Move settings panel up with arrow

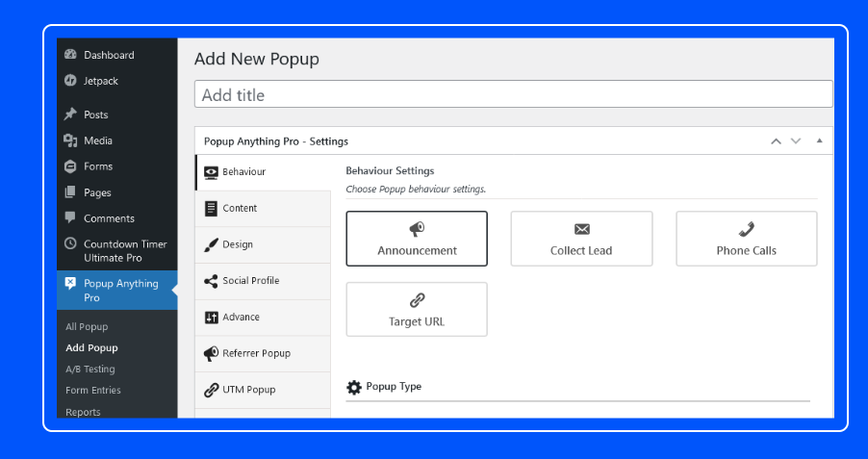coord(777,141)
